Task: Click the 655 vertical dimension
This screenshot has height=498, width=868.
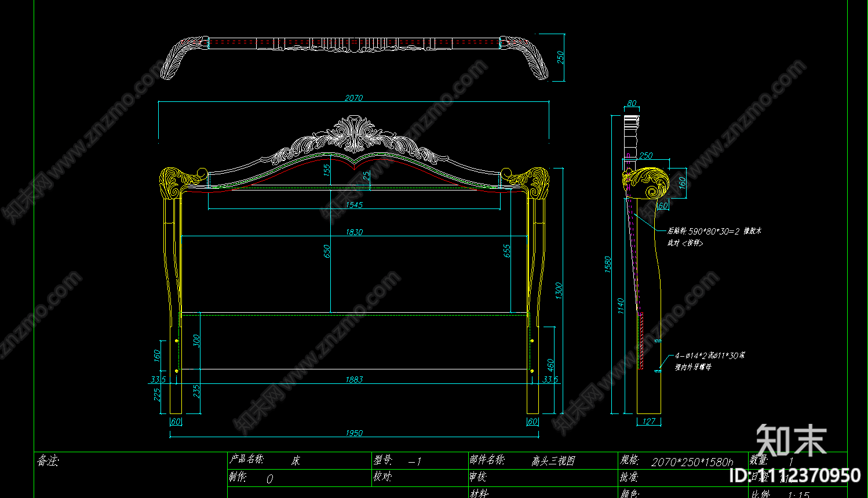Action: [x=507, y=251]
